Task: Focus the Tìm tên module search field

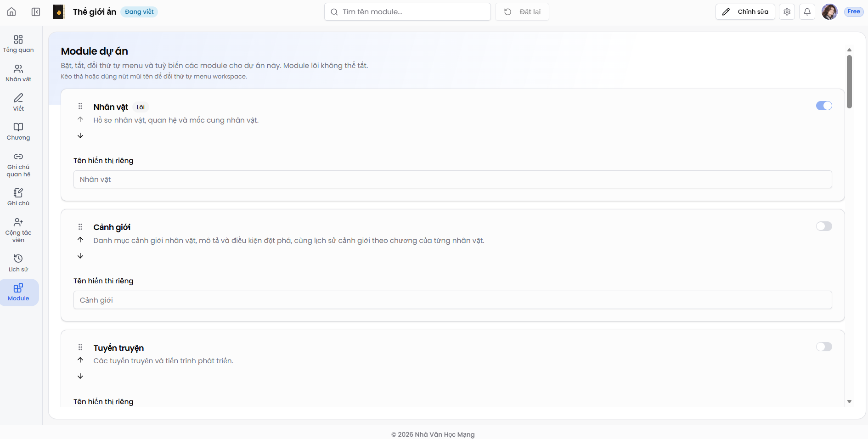Action: click(x=407, y=12)
